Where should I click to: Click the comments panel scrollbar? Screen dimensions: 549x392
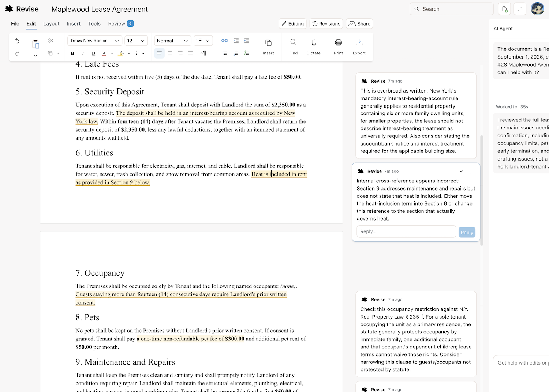point(482,190)
